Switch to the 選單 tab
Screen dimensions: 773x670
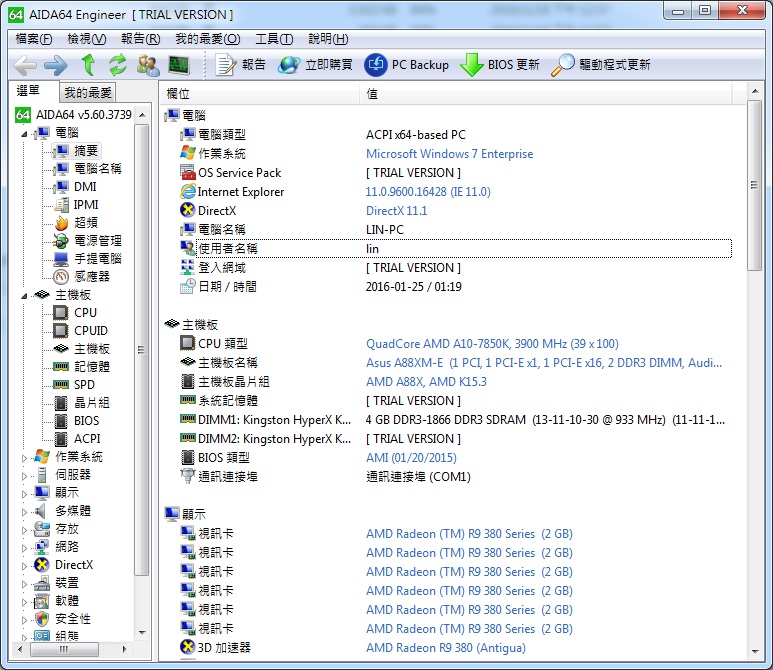click(28, 91)
